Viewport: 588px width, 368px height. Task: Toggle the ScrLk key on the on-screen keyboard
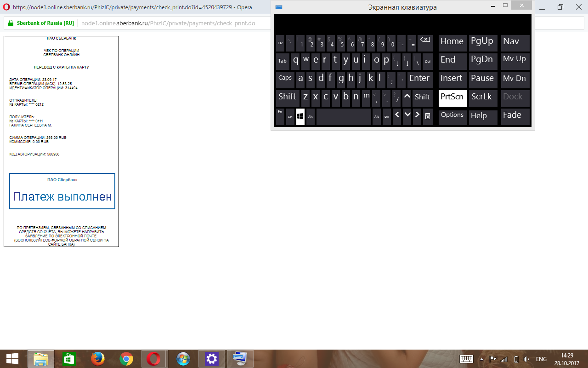[483, 98]
